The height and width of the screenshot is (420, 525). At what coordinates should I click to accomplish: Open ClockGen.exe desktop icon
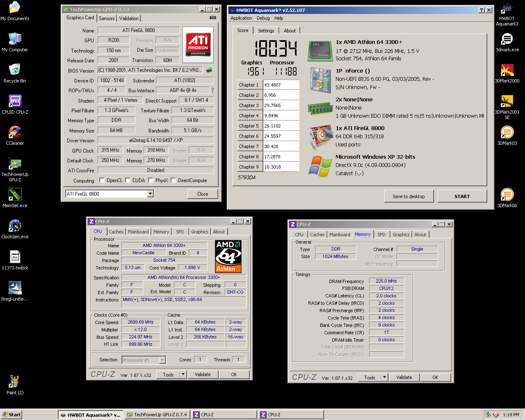[x=15, y=229]
